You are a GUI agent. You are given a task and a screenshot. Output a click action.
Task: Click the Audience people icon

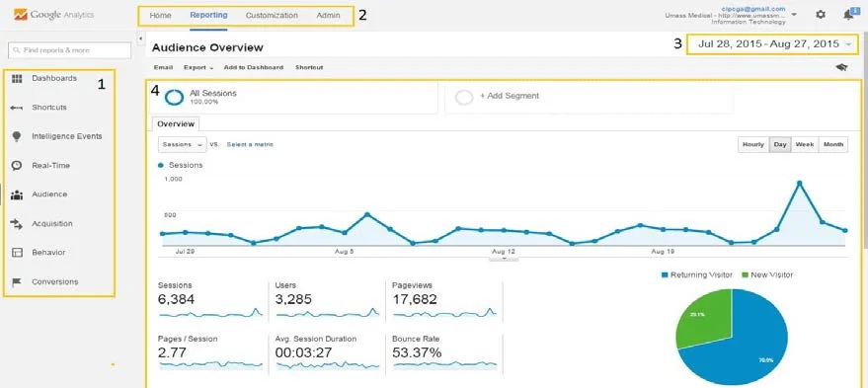pos(17,194)
